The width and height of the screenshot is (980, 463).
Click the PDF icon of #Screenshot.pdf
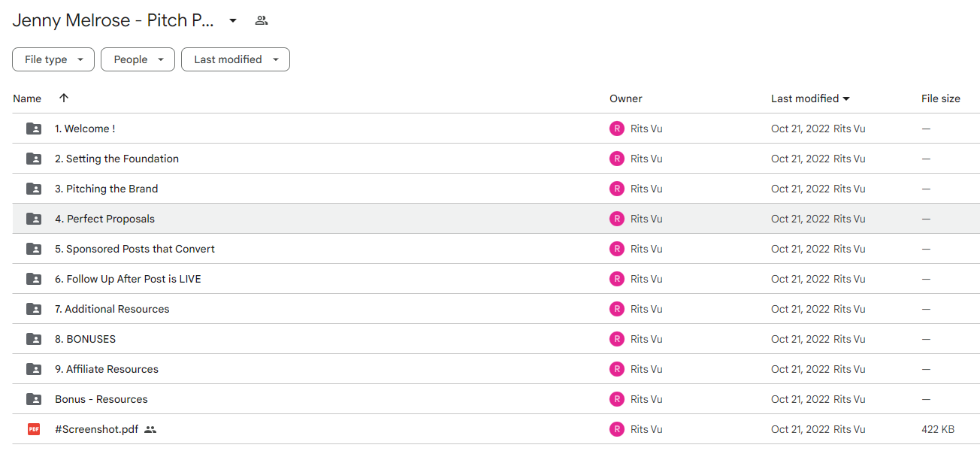tap(34, 429)
